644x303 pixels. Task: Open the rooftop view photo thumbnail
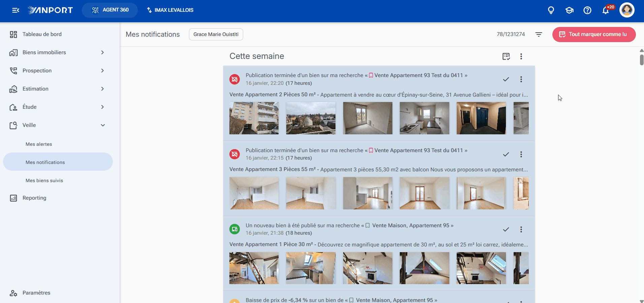[x=311, y=118]
